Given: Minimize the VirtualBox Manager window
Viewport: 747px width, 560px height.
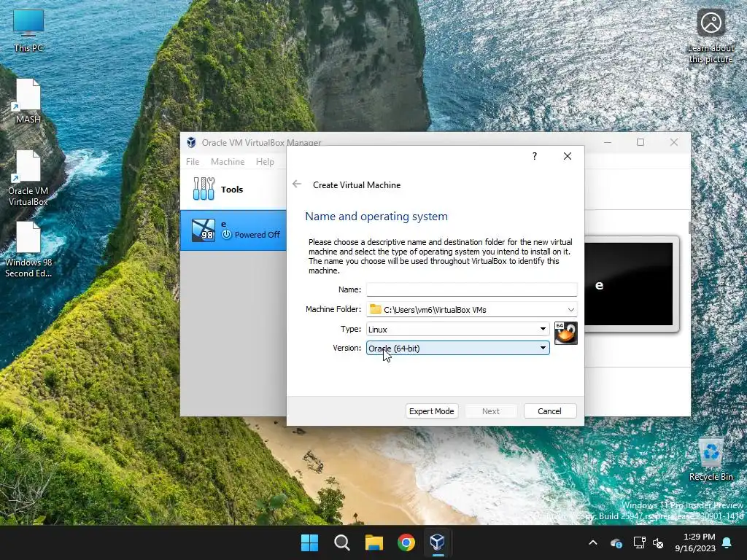Looking at the screenshot, I should click(x=608, y=142).
